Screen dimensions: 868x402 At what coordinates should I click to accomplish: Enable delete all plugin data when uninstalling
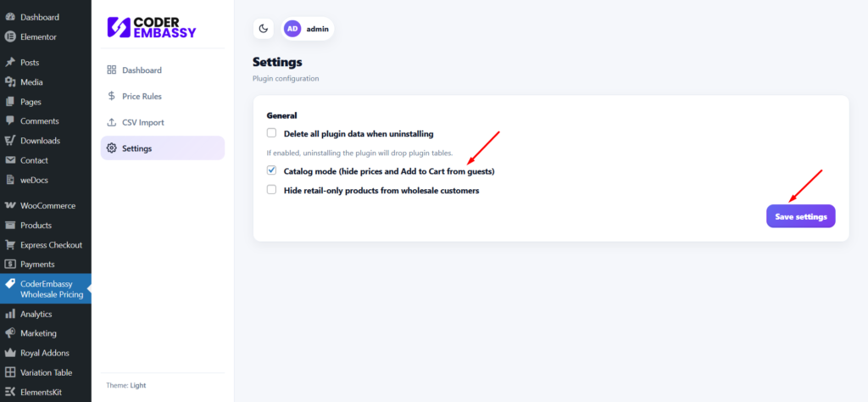(x=272, y=133)
